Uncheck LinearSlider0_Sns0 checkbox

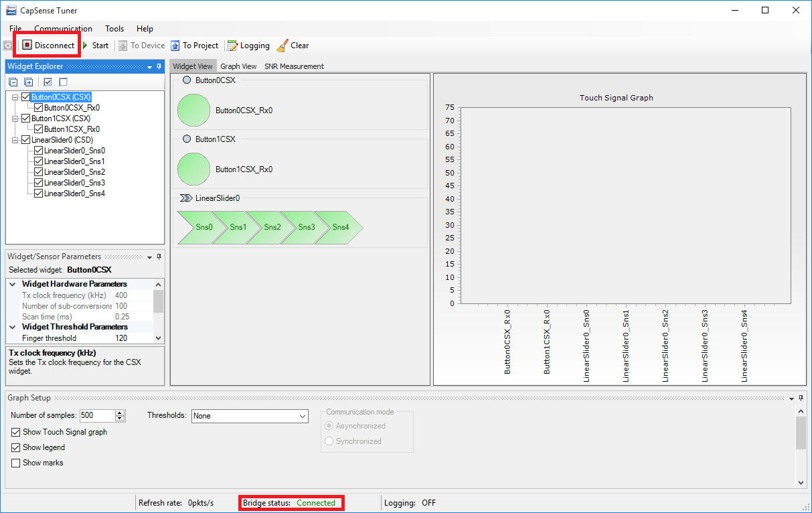coord(39,151)
